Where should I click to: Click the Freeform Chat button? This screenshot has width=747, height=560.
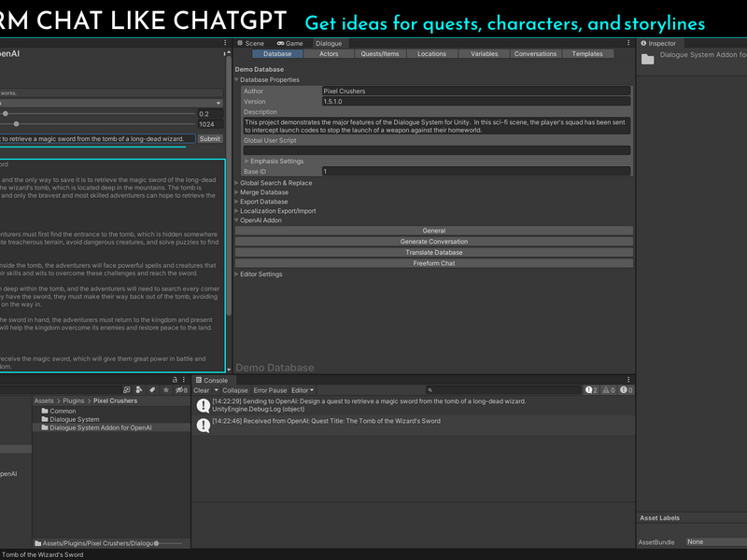434,263
